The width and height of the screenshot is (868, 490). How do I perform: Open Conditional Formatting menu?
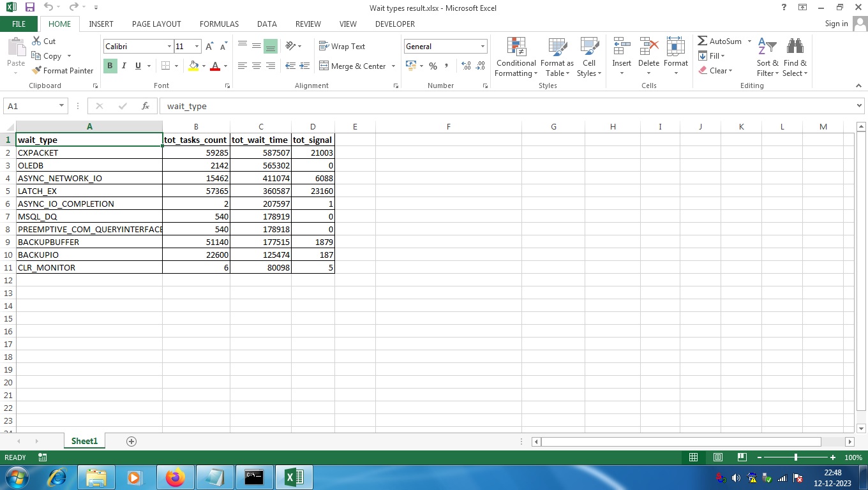(x=516, y=57)
